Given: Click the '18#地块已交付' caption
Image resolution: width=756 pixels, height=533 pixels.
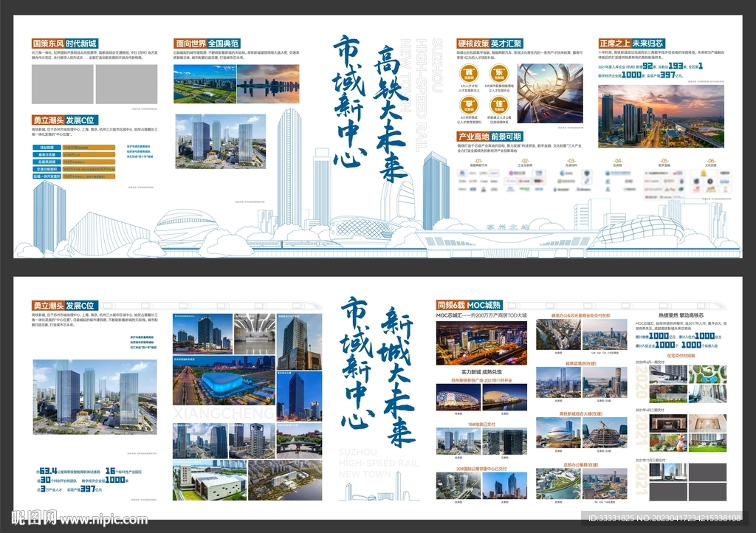Looking at the screenshot, I should (481, 424).
